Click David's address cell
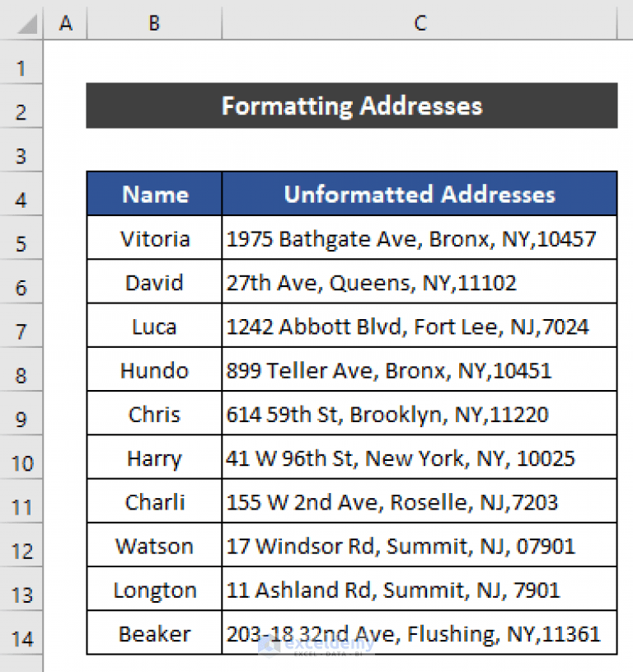 coord(371,282)
